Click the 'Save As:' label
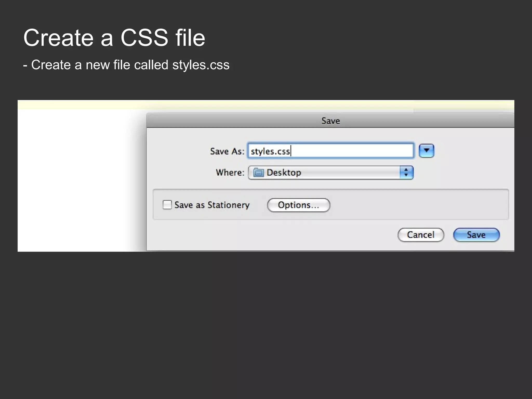The height and width of the screenshot is (399, 532). tap(227, 151)
